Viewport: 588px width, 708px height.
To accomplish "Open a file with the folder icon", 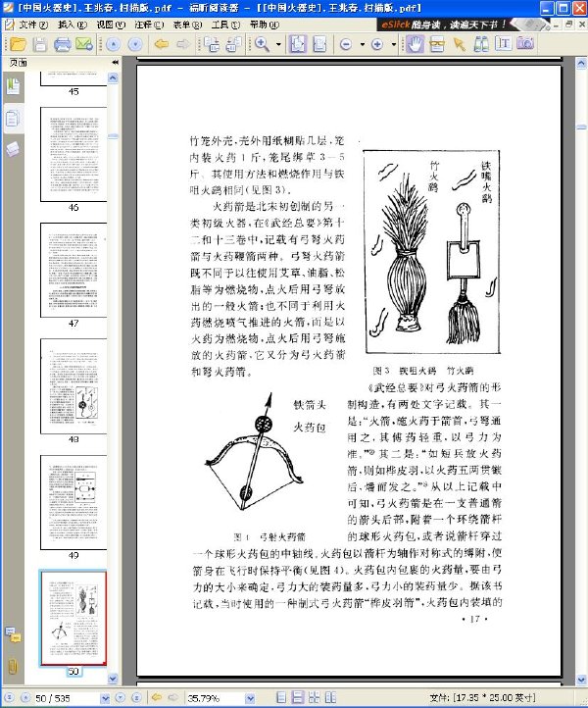I will 18,44.
